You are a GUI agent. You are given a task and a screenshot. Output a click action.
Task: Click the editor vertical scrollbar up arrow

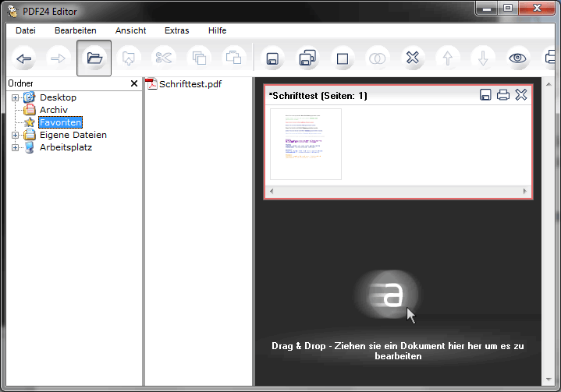549,84
